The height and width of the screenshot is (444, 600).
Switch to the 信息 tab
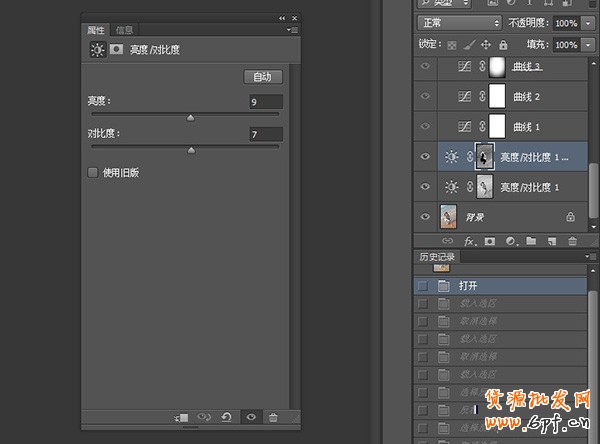tap(124, 30)
